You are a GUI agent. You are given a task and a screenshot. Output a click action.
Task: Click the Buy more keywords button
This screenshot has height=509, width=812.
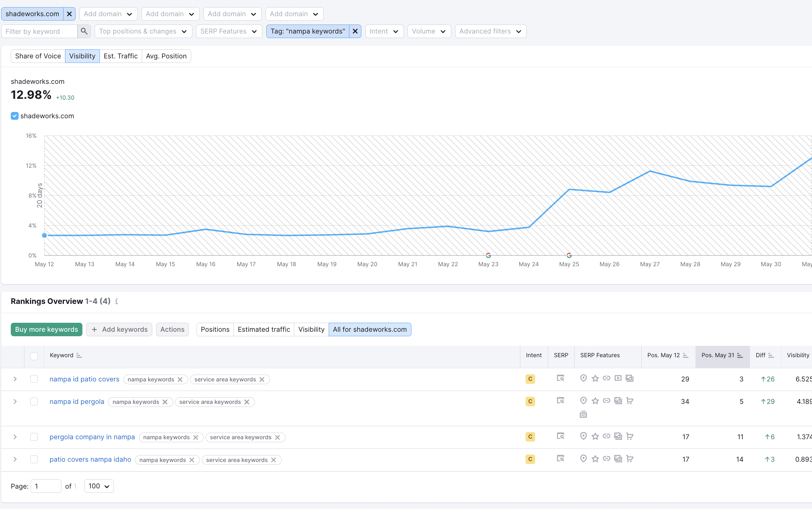tap(46, 330)
